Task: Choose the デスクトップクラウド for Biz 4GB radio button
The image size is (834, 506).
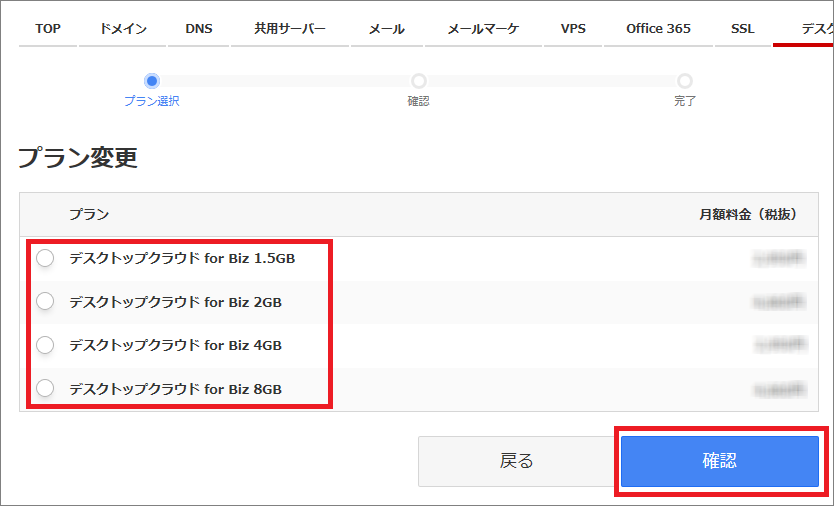Action: tap(45, 345)
